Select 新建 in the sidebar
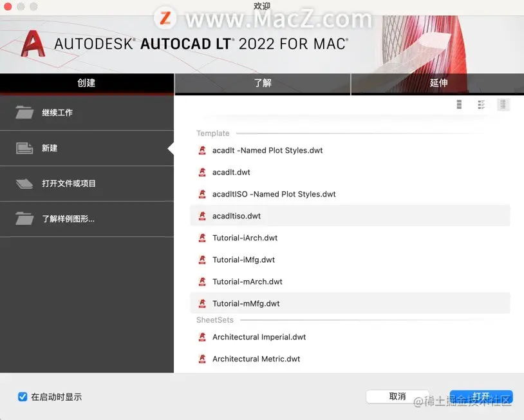Viewport: 524px width, 420px height. point(87,148)
